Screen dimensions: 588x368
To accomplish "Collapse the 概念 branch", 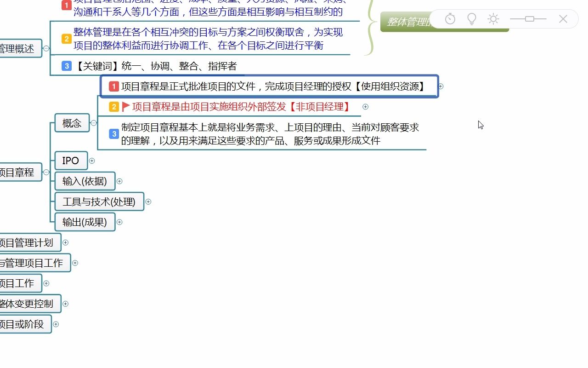I will point(94,123).
